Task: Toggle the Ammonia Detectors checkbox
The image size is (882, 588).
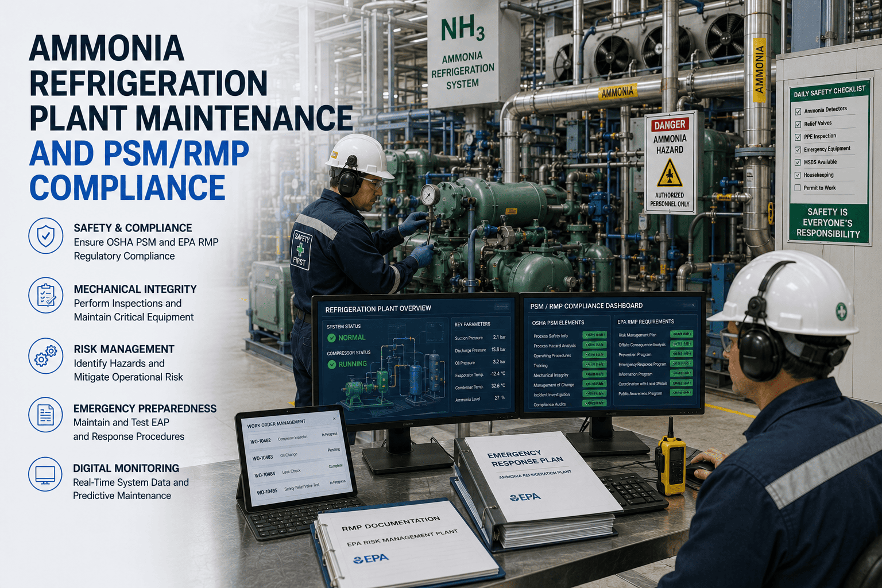Action: (798, 111)
